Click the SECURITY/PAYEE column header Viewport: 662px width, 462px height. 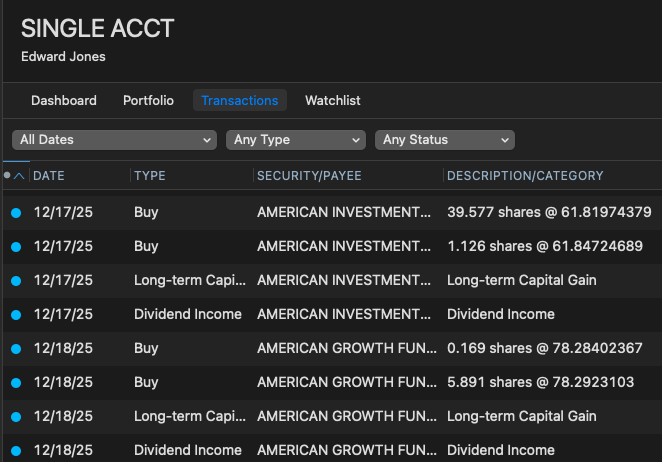tap(309, 176)
